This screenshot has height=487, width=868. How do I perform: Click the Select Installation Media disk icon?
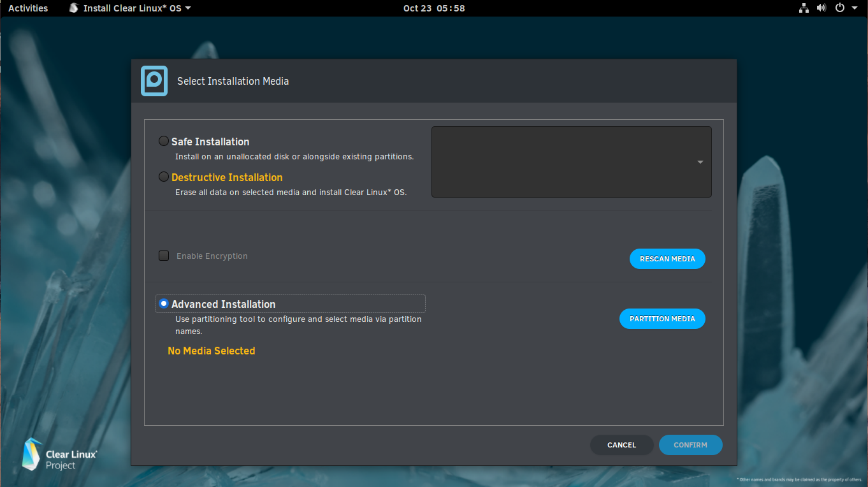[154, 81]
